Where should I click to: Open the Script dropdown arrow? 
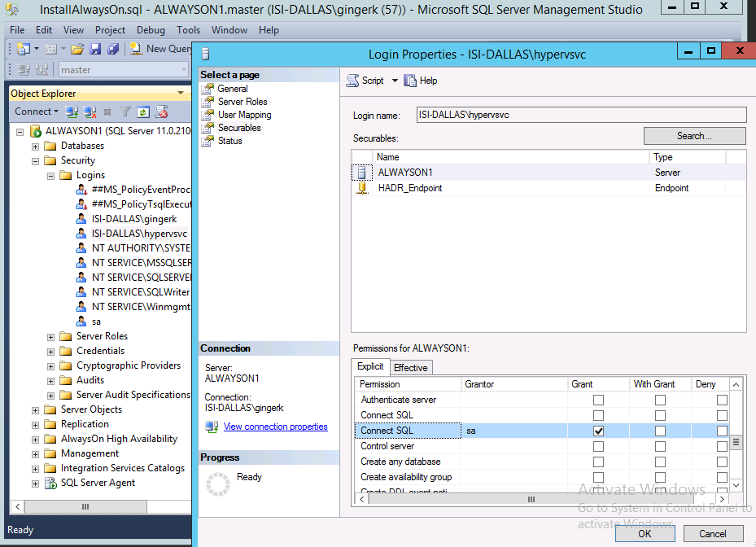tap(395, 81)
